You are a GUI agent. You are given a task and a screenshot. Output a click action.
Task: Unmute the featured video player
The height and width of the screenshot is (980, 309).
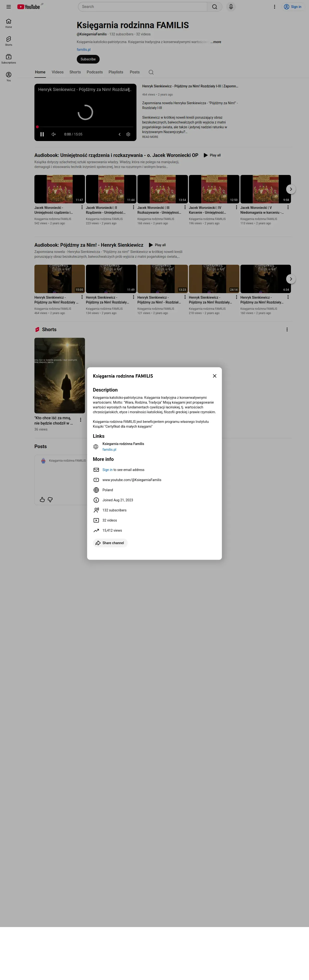(x=54, y=134)
